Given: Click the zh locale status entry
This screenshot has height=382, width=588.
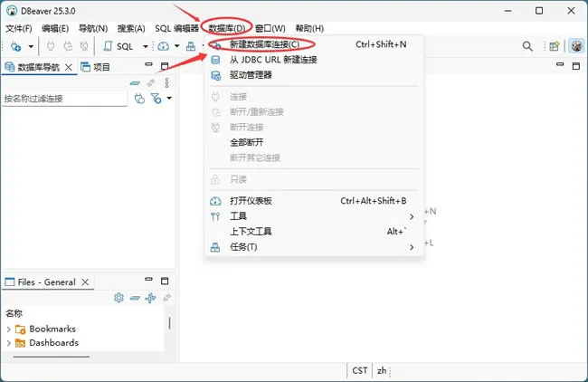Looking at the screenshot, I should (382, 371).
